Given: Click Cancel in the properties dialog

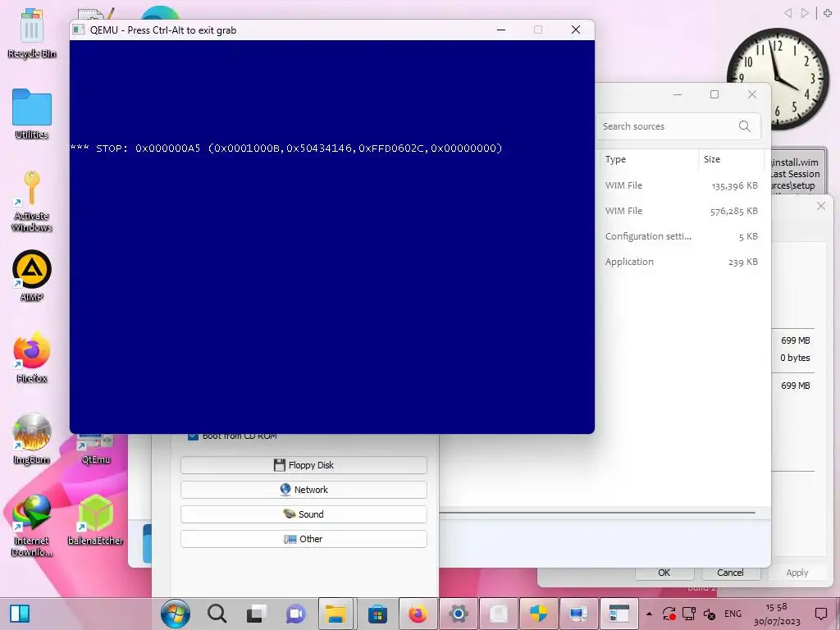Looking at the screenshot, I should click(x=730, y=573).
